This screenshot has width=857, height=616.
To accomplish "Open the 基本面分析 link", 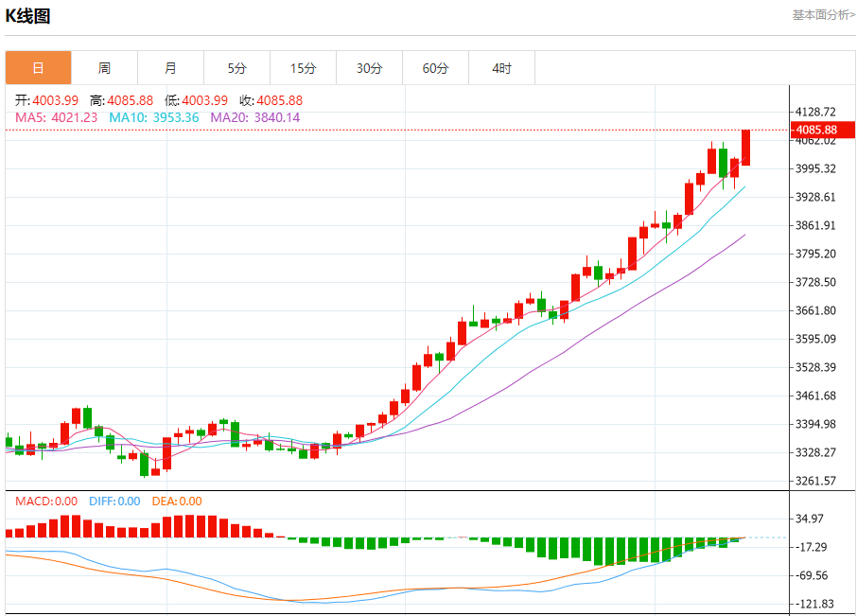I will pos(822,15).
